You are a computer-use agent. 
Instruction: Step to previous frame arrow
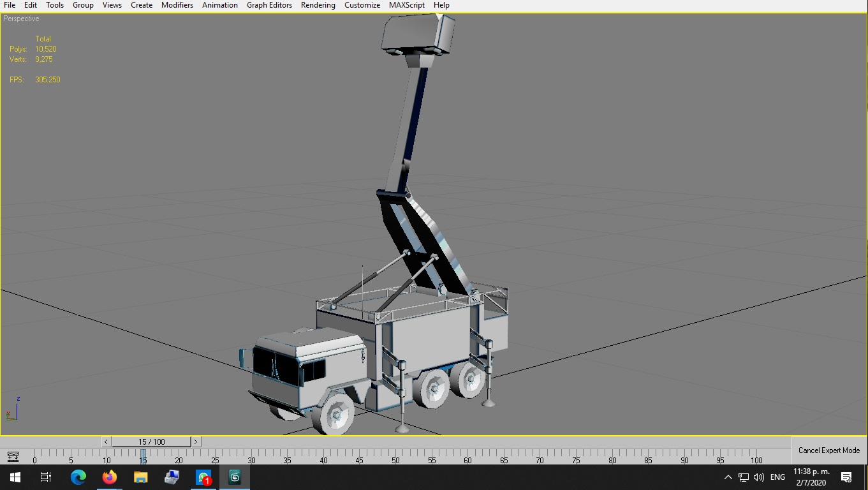[107, 442]
